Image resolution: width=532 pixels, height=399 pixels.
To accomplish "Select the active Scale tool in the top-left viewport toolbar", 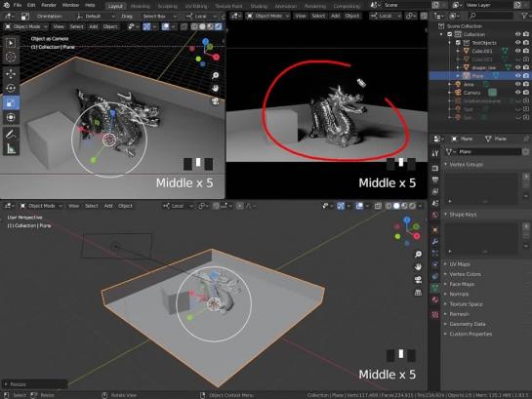I will 11,103.
